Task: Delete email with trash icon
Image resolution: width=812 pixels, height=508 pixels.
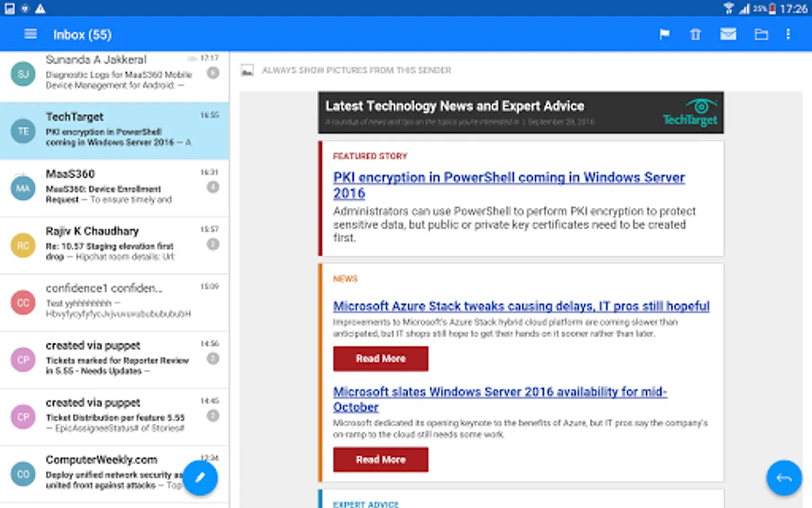Action: click(695, 35)
